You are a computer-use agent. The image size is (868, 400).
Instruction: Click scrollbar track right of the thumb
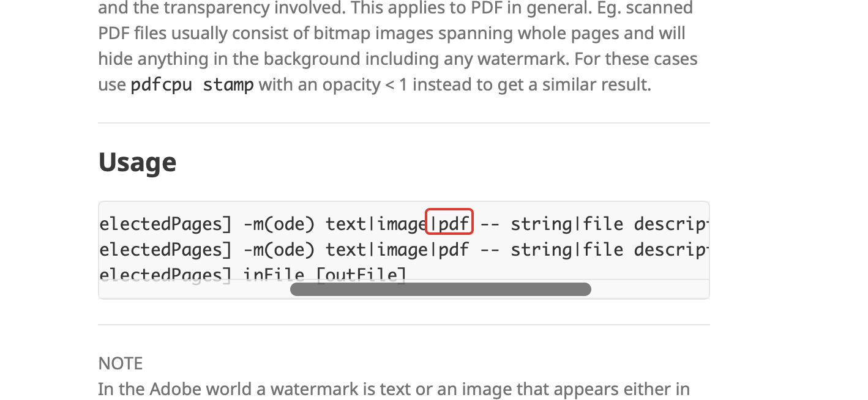649,289
